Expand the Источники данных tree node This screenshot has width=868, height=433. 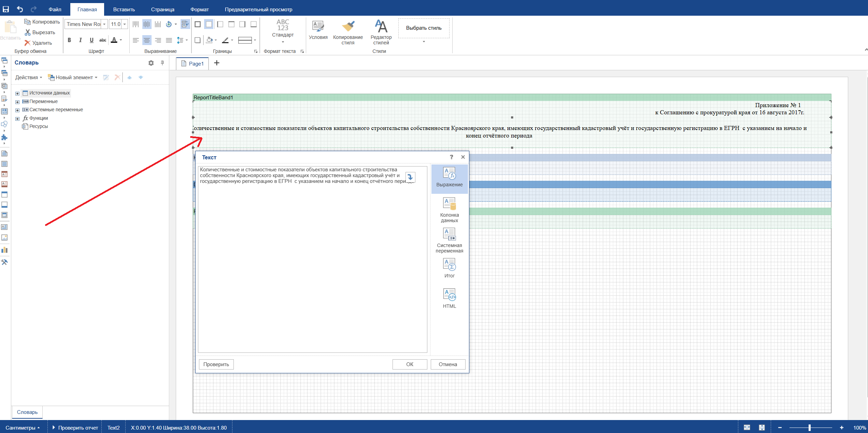pyautogui.click(x=17, y=93)
